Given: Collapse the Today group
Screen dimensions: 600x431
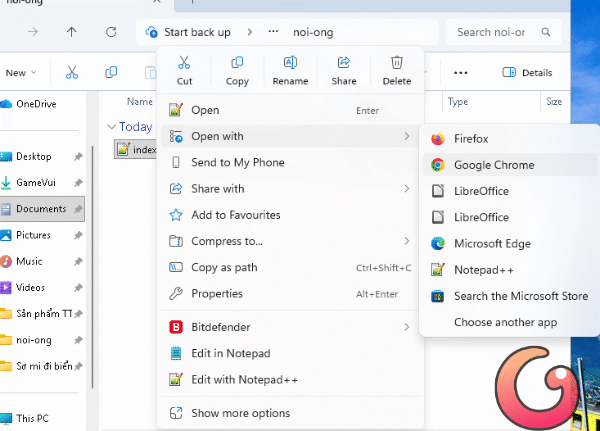Looking at the screenshot, I should (111, 127).
